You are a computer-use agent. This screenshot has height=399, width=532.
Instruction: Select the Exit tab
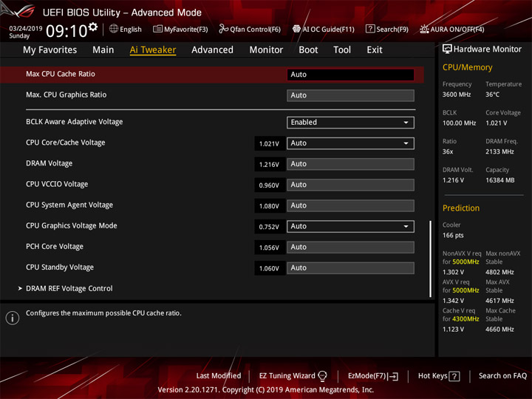(375, 50)
